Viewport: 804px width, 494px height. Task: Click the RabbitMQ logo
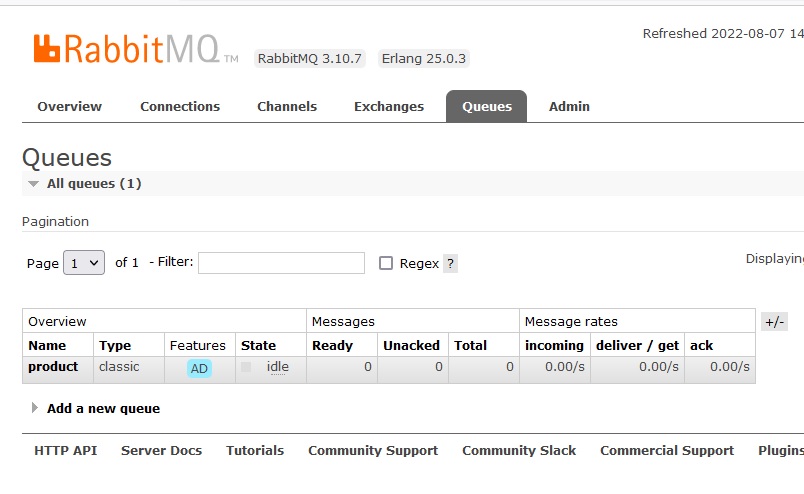point(135,49)
